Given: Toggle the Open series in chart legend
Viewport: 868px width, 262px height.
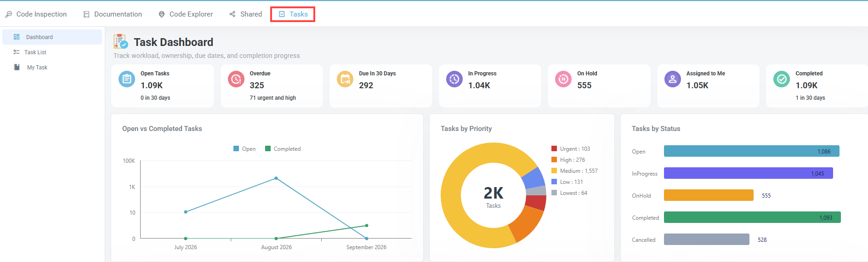Looking at the screenshot, I should click(244, 149).
